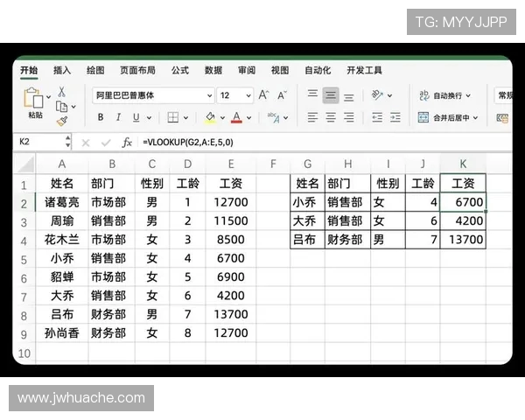Open the 数据 (Data) tab
This screenshot has height=420, width=525.
213,70
